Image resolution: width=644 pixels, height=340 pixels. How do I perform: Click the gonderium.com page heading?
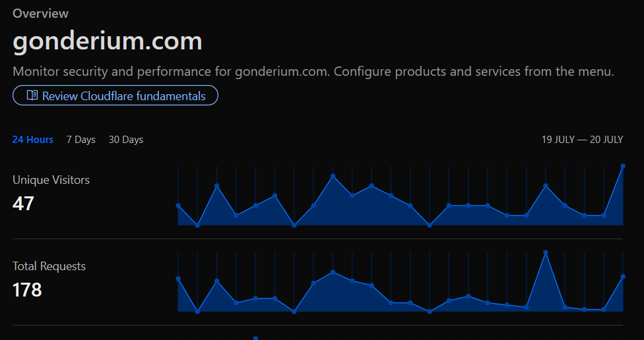click(108, 41)
